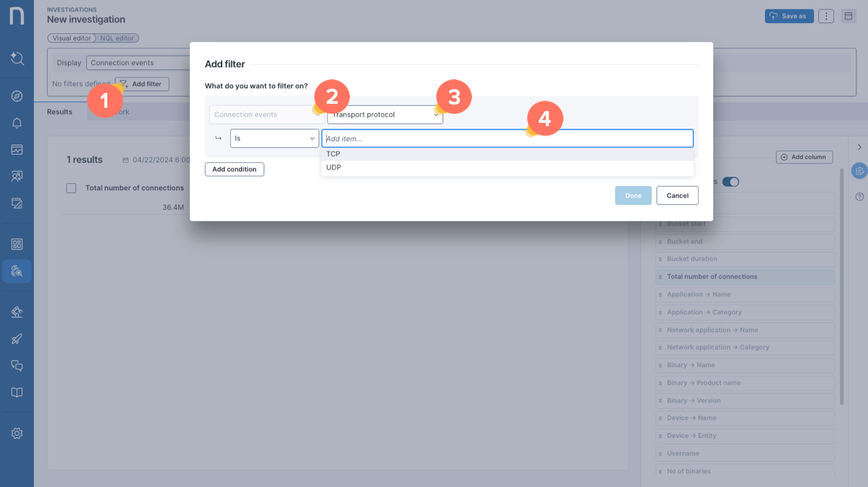868x487 pixels.
Task: Click the Nexthink logo in sidebar
Action: (17, 16)
